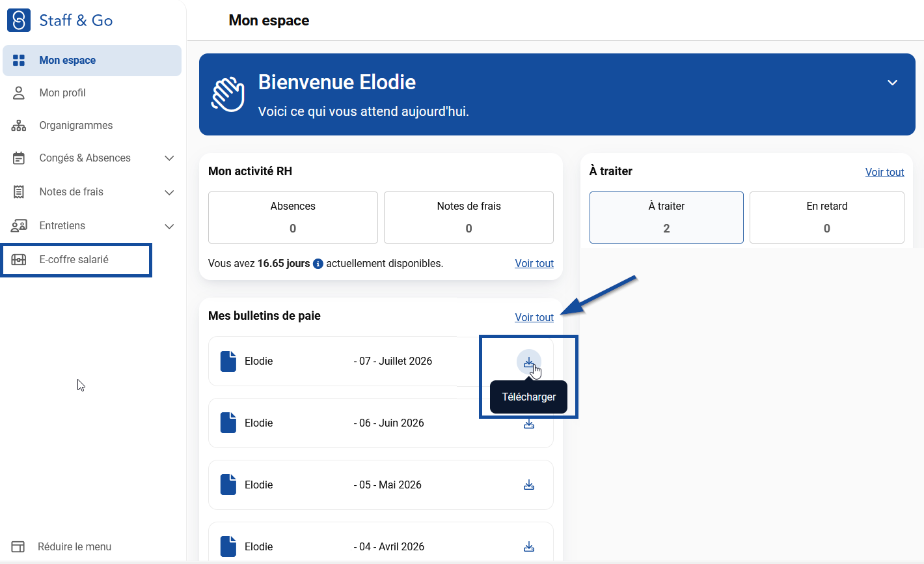Select the En retard tab

[x=827, y=218]
